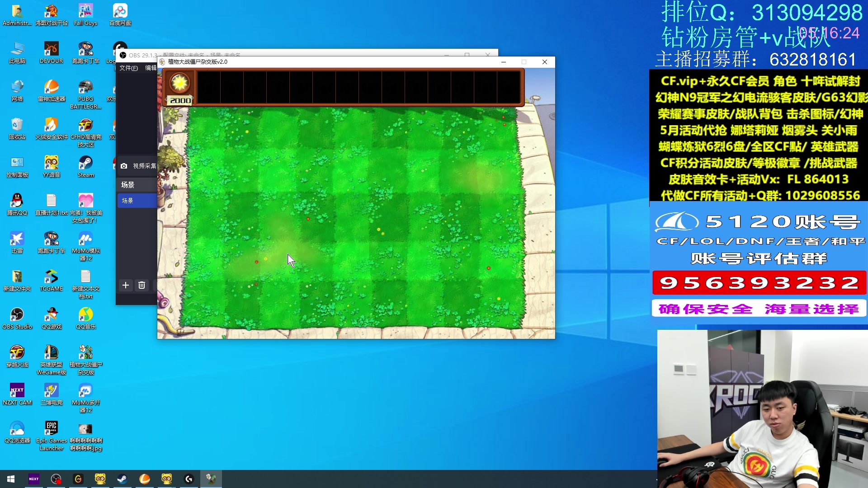Launch the DEVOUR desktop shortcut

point(52,53)
